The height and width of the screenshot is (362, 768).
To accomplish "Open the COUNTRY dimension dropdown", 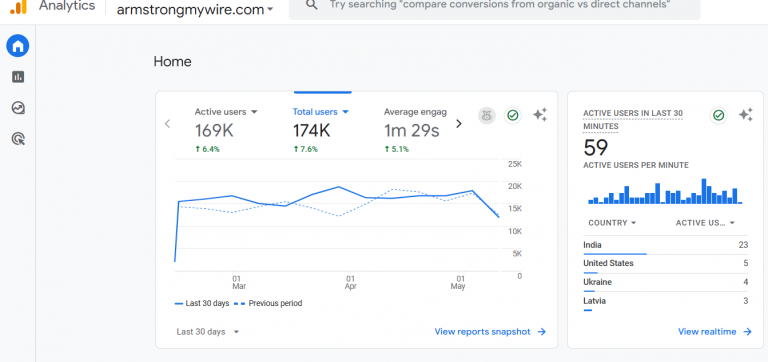I will tap(612, 223).
